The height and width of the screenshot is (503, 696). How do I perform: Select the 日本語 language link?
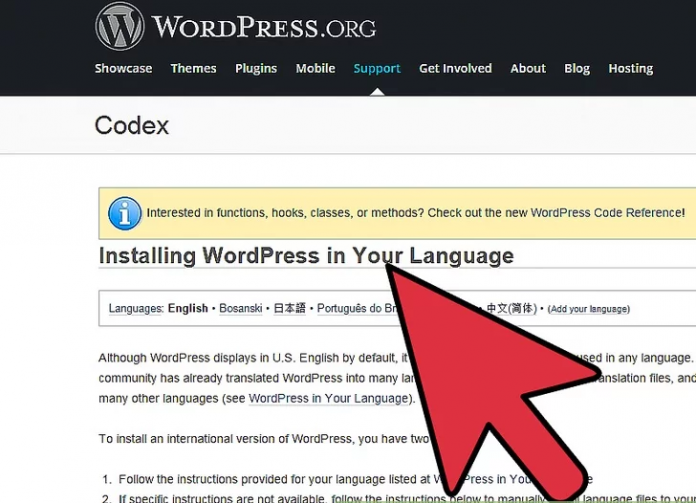tap(290, 309)
